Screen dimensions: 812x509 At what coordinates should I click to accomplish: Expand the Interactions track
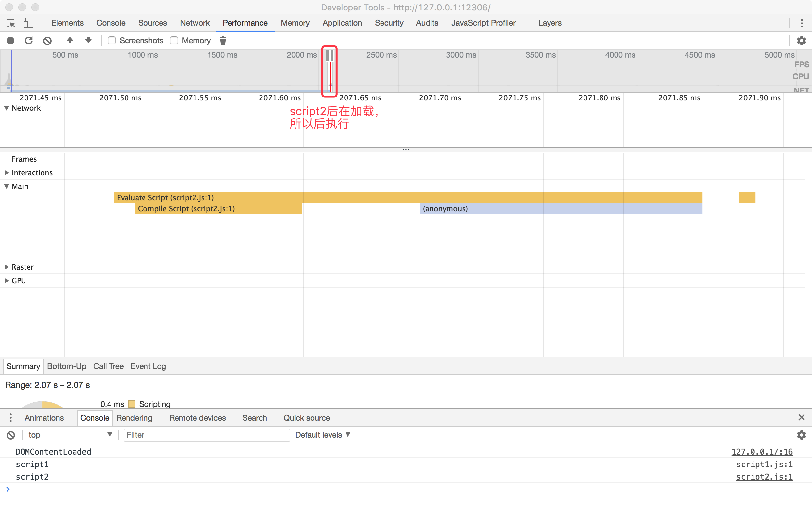click(7, 173)
